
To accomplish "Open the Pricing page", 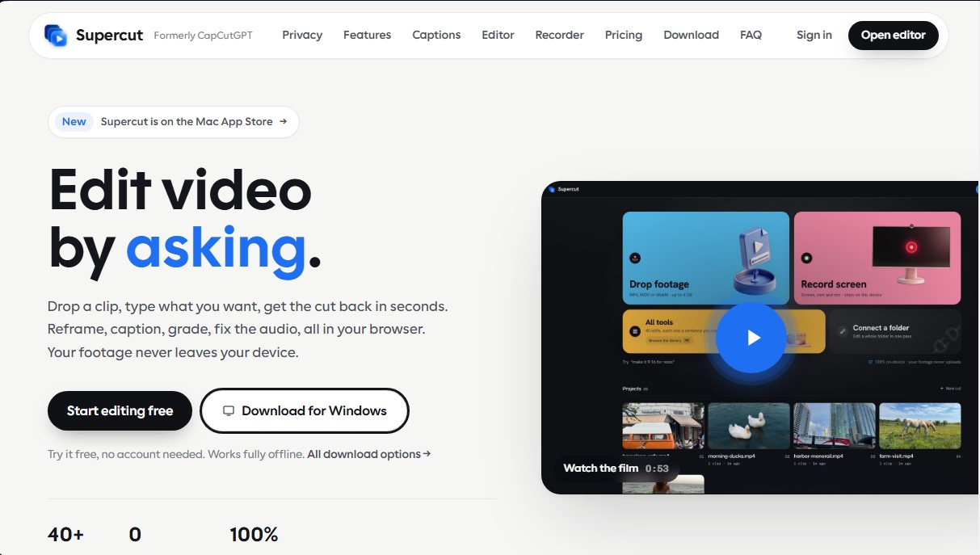I will pos(624,35).
